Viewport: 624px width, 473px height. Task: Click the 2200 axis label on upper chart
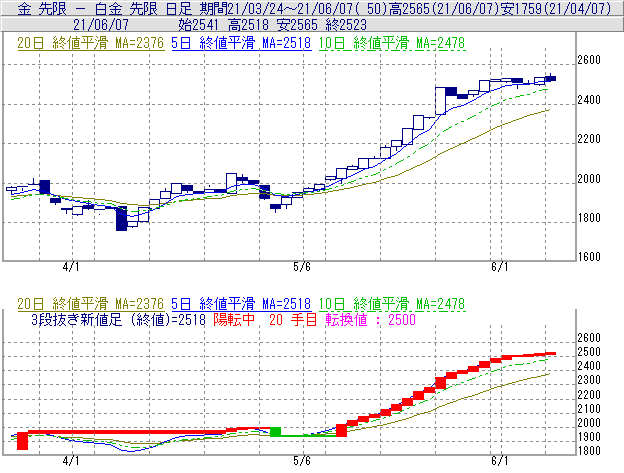tap(589, 139)
